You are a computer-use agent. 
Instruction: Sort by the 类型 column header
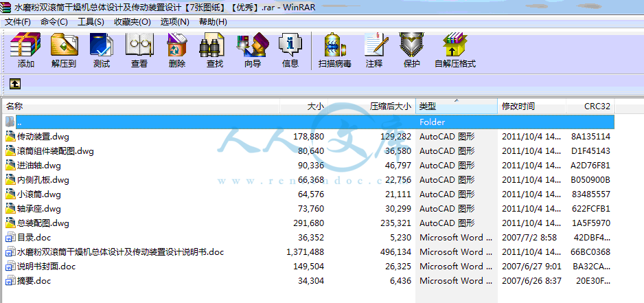pyautogui.click(x=457, y=106)
